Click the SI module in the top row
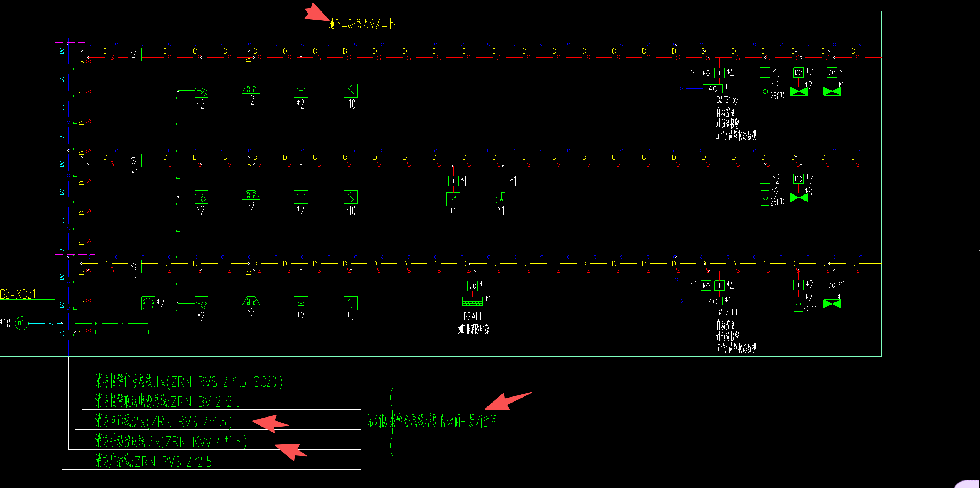The image size is (980, 488). [135, 54]
